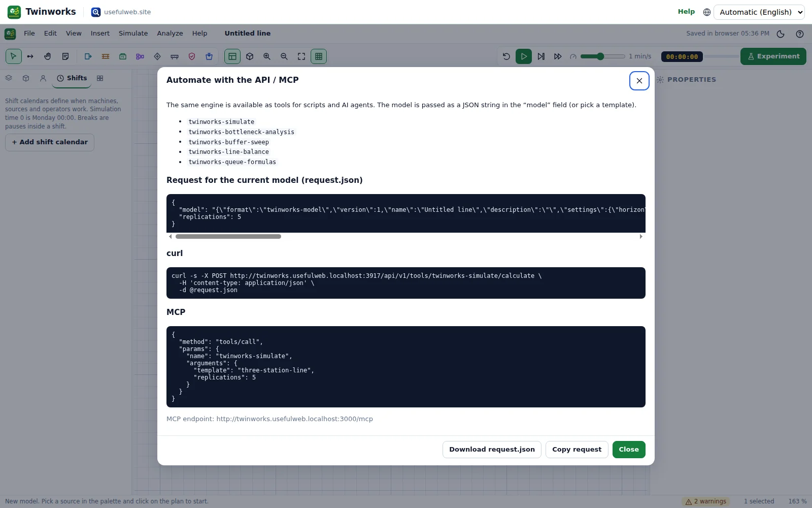Reset the simulation
The height and width of the screenshot is (508, 812).
coord(506,56)
